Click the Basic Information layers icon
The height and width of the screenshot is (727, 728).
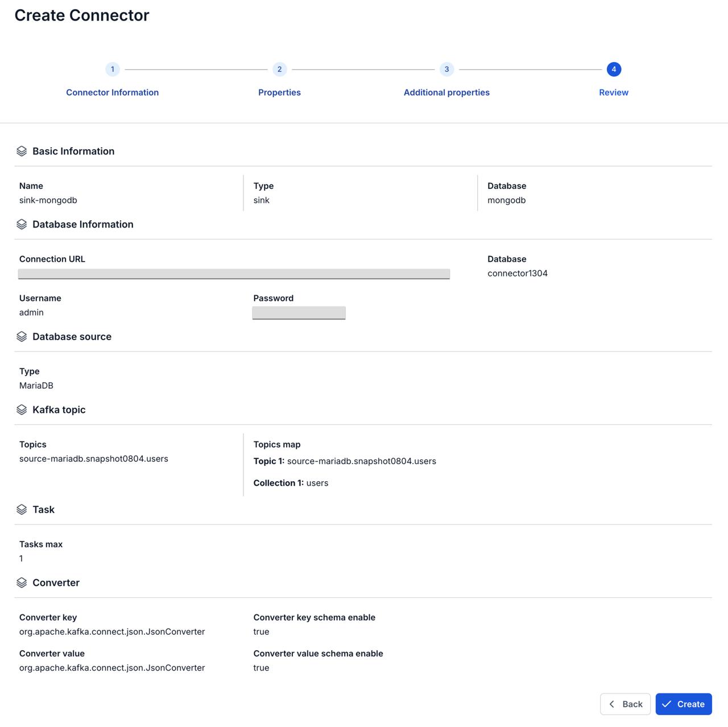tap(22, 151)
